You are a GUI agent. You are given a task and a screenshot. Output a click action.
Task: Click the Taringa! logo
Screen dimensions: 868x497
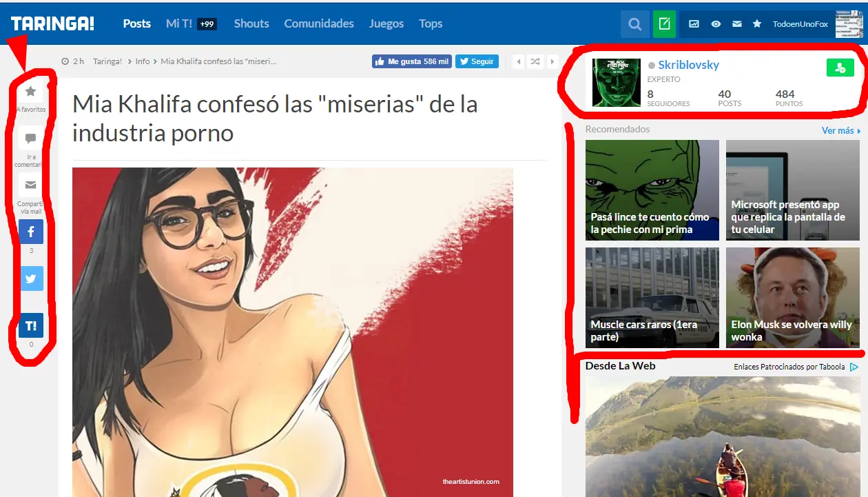coord(52,23)
